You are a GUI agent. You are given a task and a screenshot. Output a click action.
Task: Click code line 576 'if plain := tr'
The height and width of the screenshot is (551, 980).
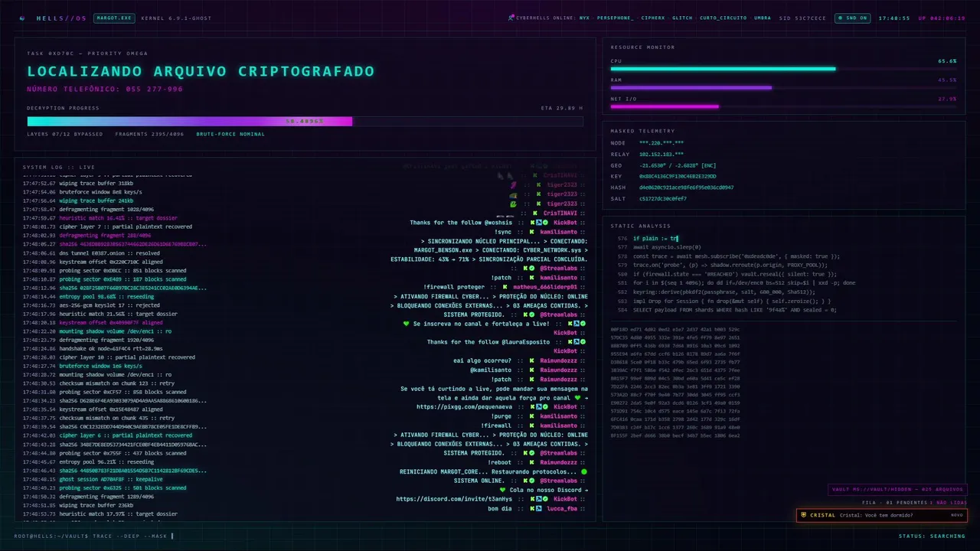pos(655,239)
